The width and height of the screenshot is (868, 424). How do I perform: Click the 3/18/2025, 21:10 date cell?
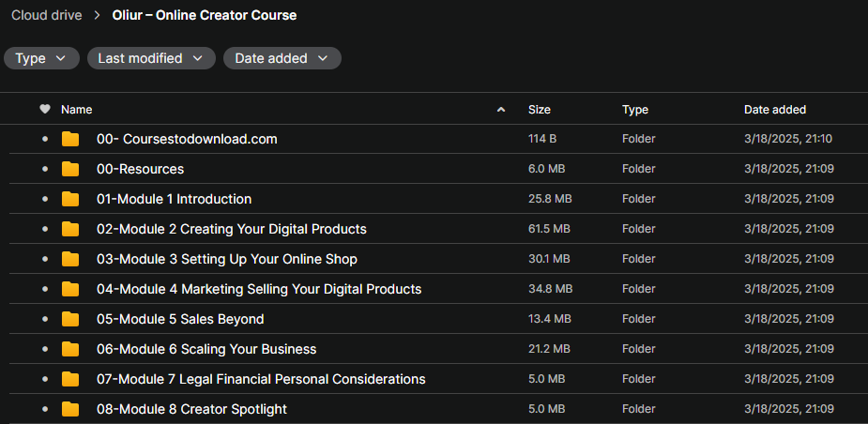tap(788, 139)
